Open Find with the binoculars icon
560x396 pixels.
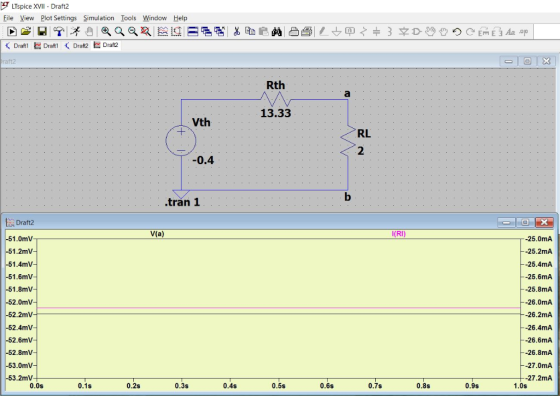tap(277, 32)
